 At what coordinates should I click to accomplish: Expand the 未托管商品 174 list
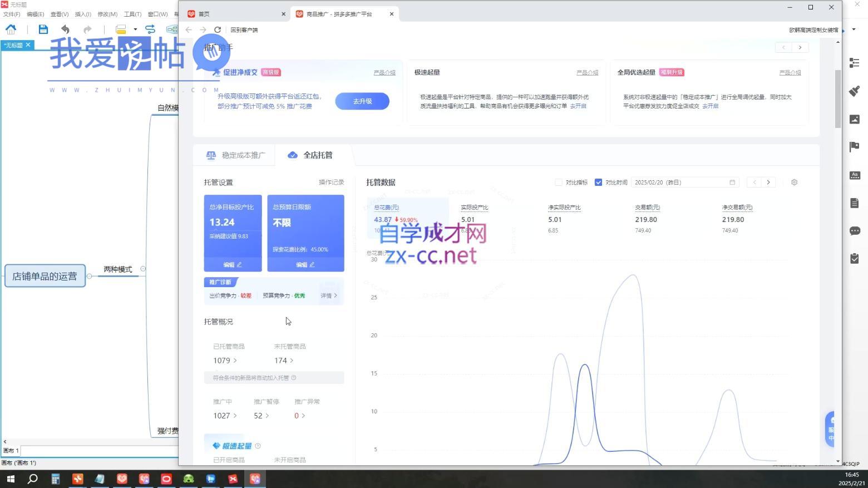coord(284,361)
